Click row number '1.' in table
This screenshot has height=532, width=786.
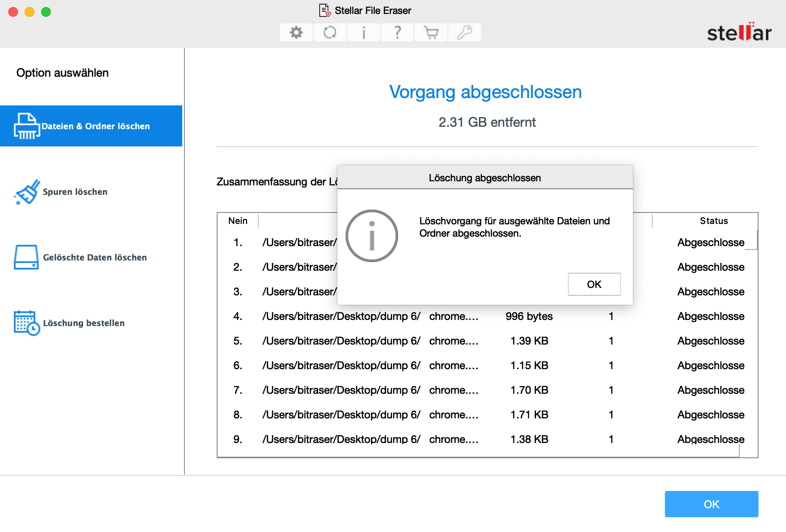click(238, 242)
